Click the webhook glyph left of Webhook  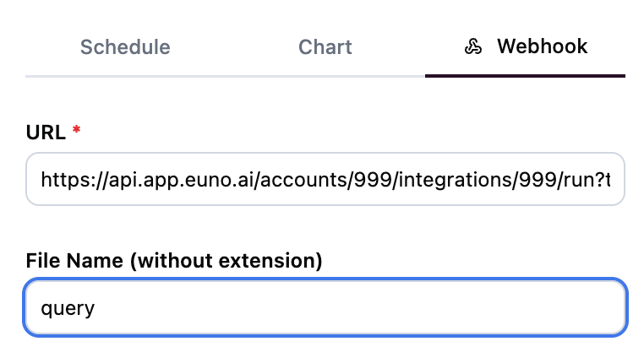click(473, 47)
